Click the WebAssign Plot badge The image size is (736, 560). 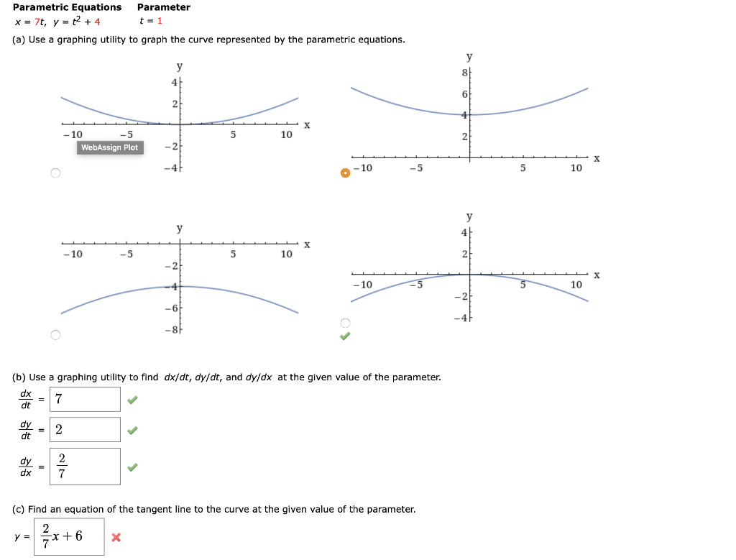tap(109, 148)
